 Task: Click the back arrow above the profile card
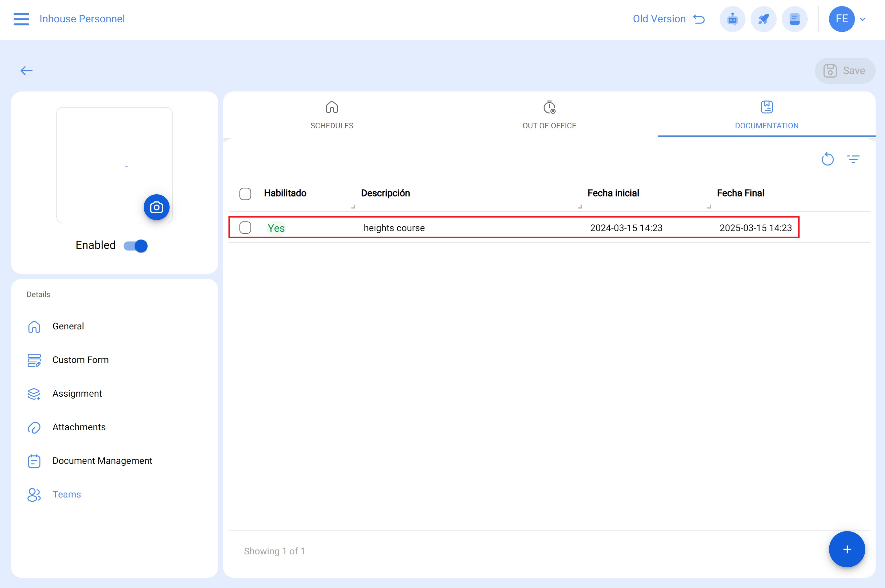point(27,70)
